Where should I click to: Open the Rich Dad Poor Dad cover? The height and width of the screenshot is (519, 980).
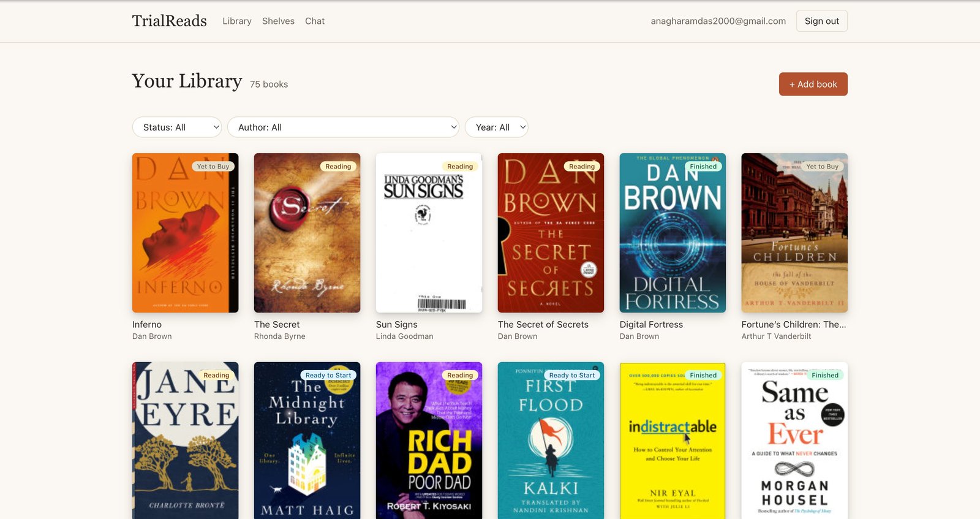tap(429, 441)
